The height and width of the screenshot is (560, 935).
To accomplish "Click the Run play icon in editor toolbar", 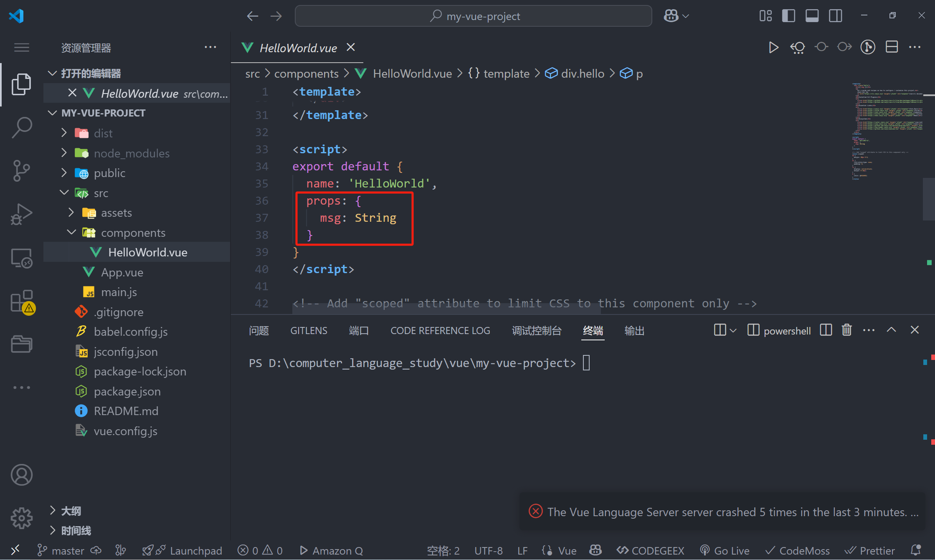I will coord(773,48).
